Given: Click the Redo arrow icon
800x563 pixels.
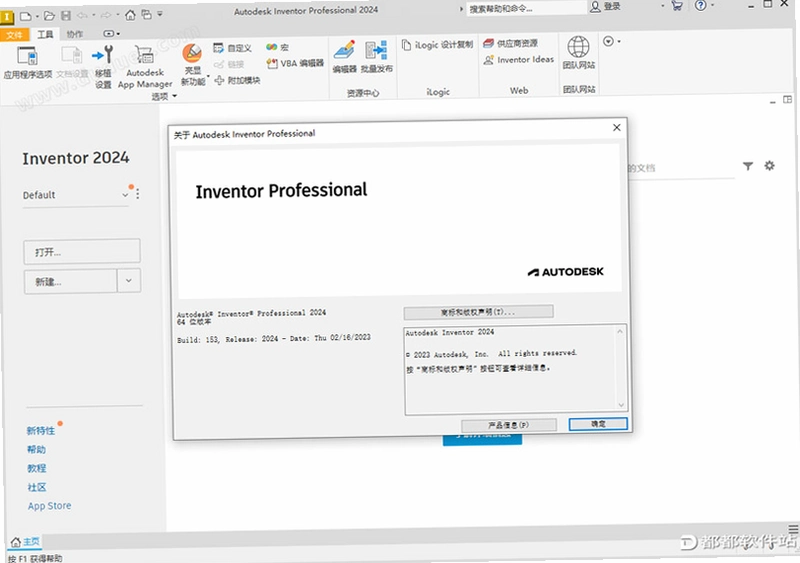Looking at the screenshot, I should pos(106,15).
